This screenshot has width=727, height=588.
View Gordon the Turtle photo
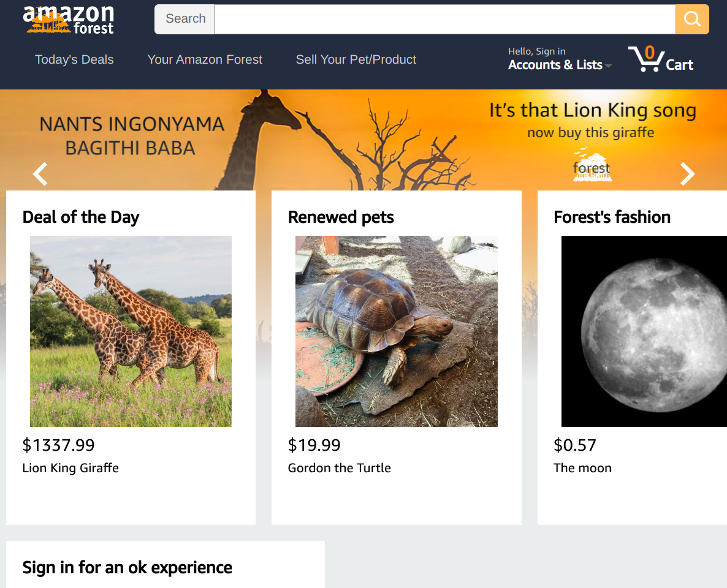[x=397, y=331]
